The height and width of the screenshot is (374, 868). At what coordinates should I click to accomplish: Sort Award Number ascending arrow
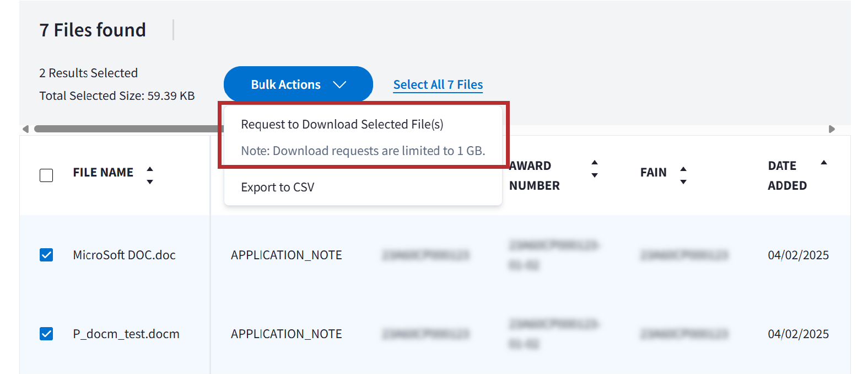pos(595,163)
